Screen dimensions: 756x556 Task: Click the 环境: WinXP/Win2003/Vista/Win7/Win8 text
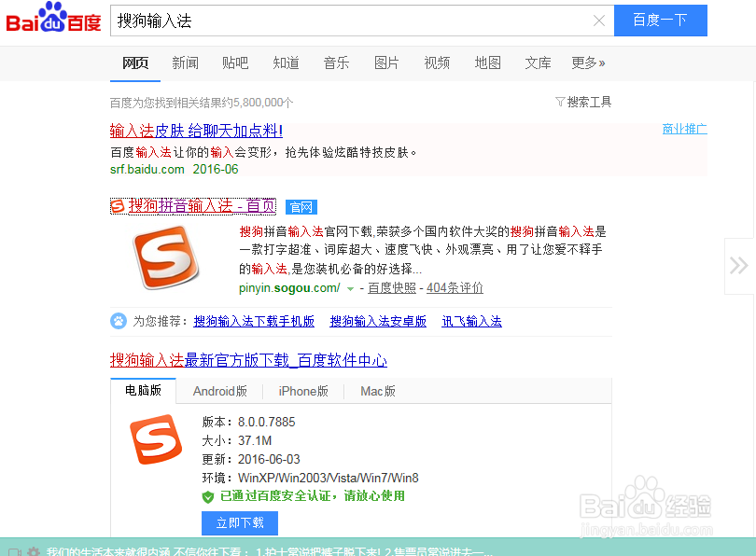click(310, 478)
